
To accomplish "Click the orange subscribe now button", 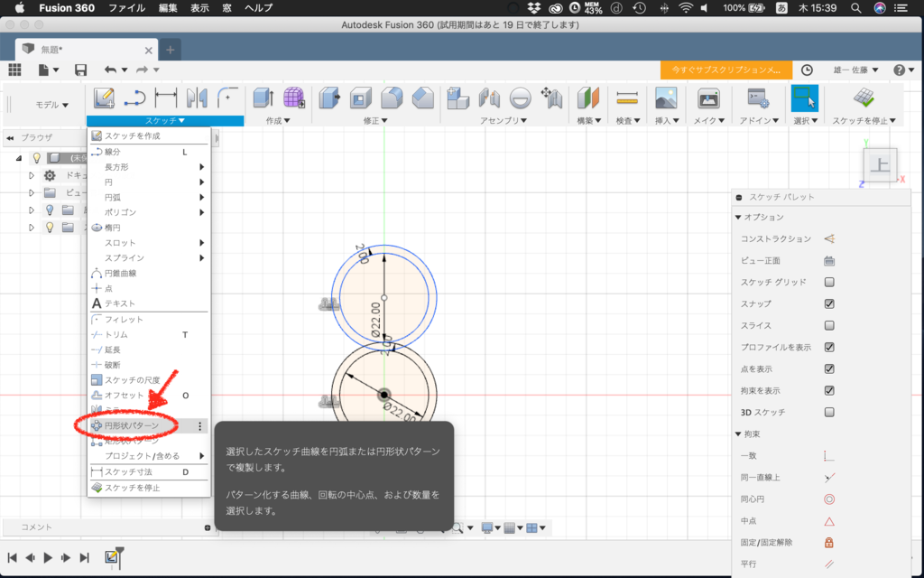I will pos(726,70).
